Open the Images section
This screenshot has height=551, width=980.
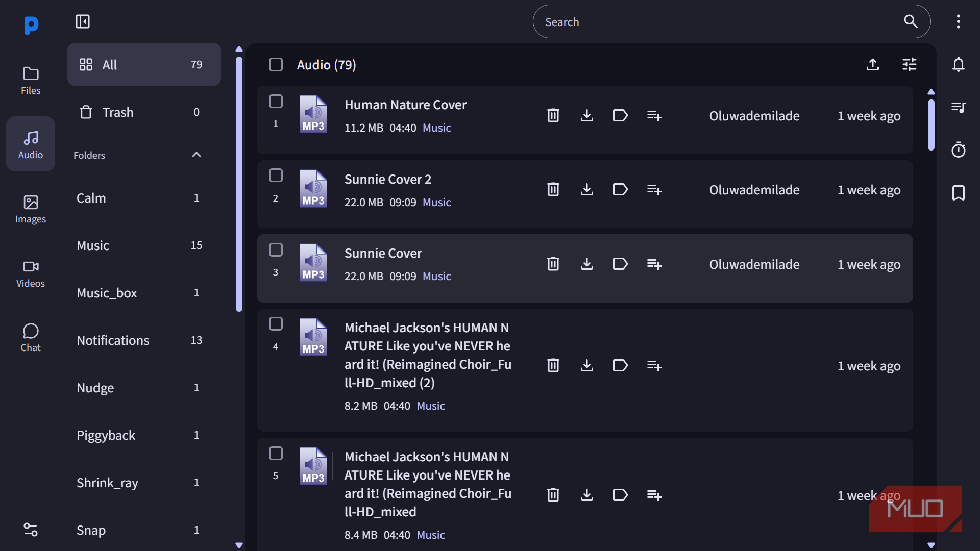tap(31, 209)
